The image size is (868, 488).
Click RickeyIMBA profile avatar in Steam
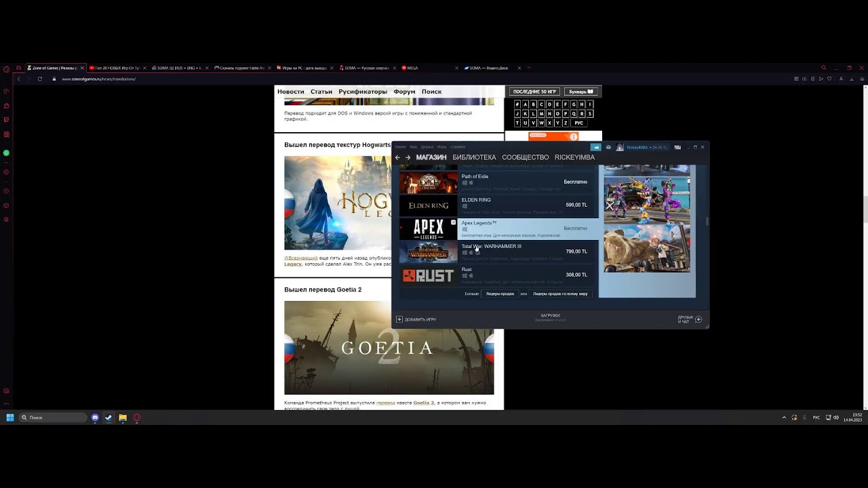[620, 147]
